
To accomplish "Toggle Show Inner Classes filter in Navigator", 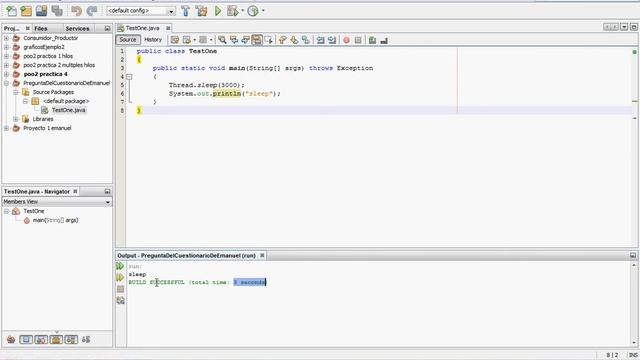I will [x=71, y=340].
